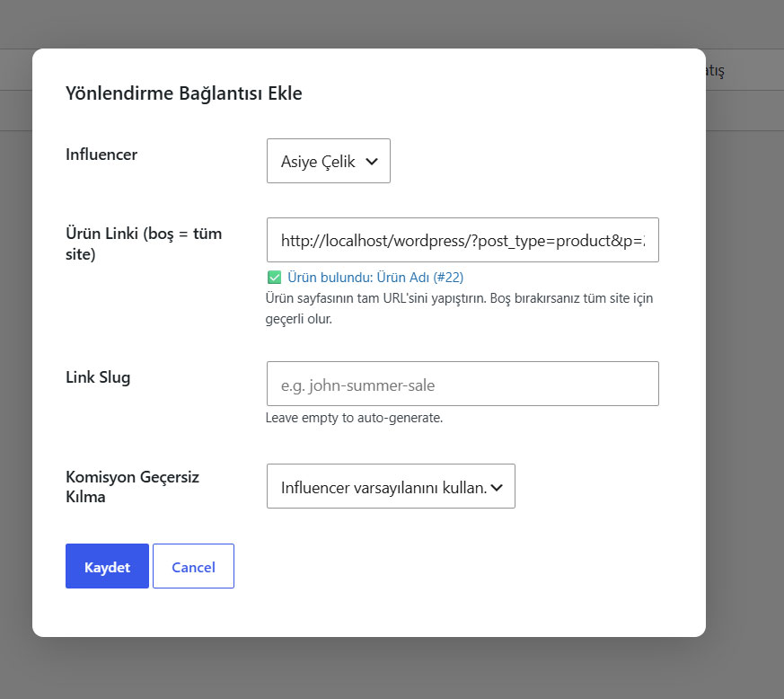The width and height of the screenshot is (784, 699).
Task: Cancel the referral link dialog
Action: click(x=193, y=566)
